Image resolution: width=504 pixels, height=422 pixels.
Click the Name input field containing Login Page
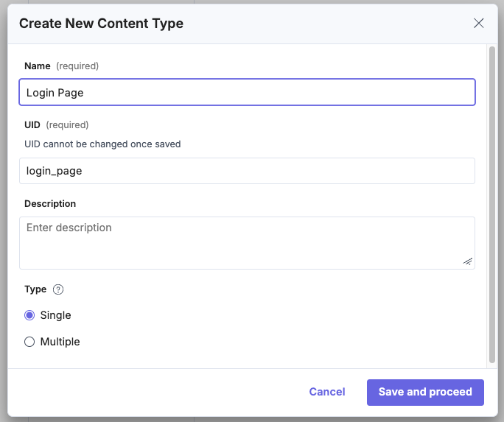coord(247,92)
